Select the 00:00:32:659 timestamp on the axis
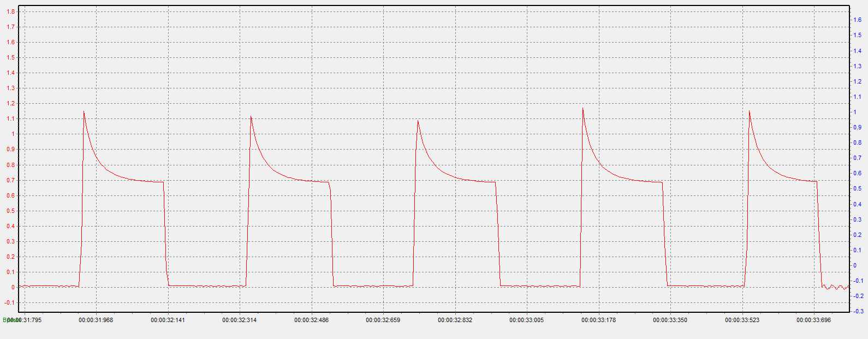The image size is (868, 339). pyautogui.click(x=383, y=320)
